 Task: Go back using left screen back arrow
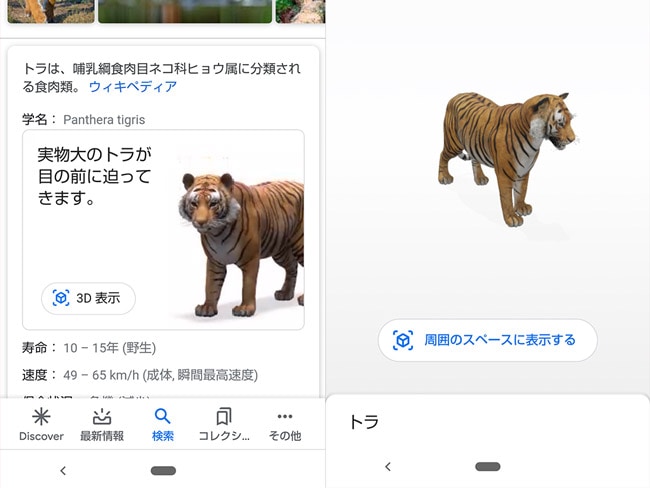click(63, 471)
